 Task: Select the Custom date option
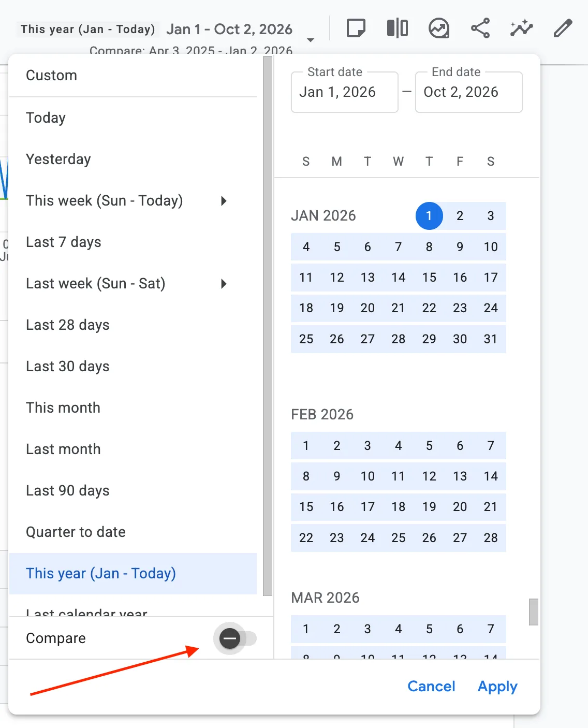tap(133, 76)
